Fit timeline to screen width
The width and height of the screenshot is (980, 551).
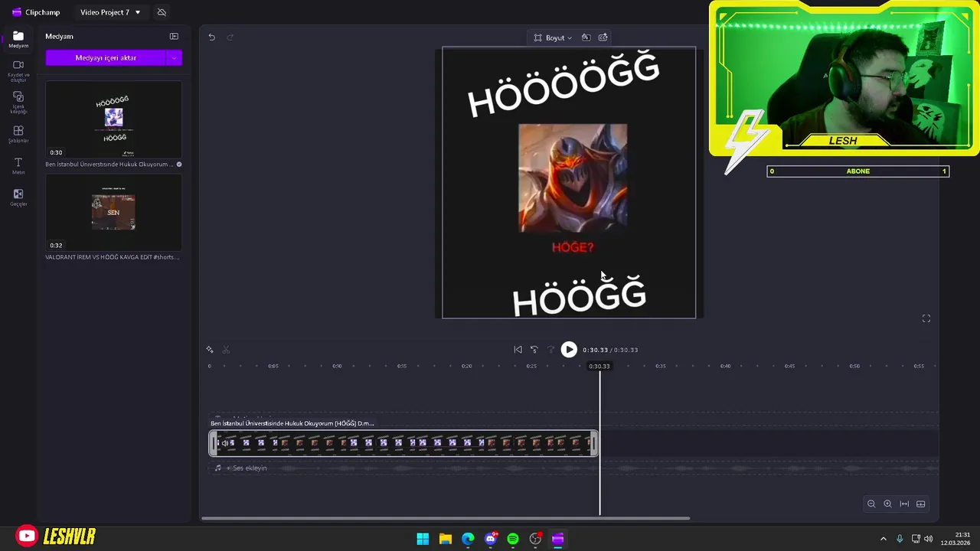point(904,504)
